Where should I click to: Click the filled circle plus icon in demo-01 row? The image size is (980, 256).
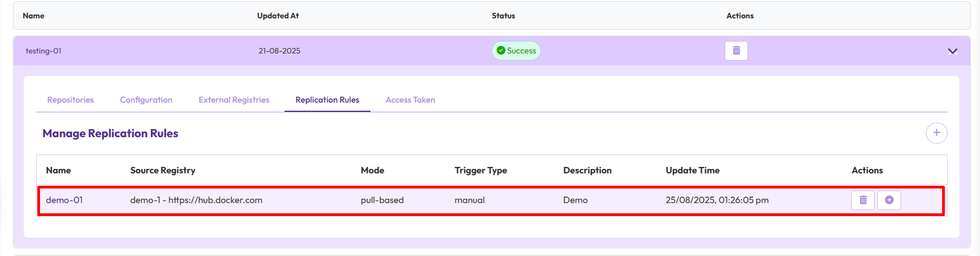[889, 200]
